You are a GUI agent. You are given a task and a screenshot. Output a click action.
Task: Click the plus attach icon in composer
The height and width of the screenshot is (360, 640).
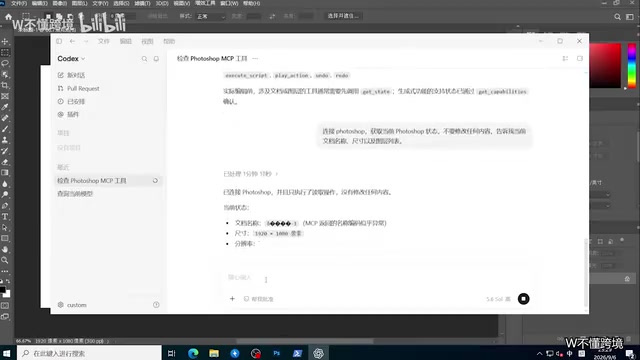[232, 299]
